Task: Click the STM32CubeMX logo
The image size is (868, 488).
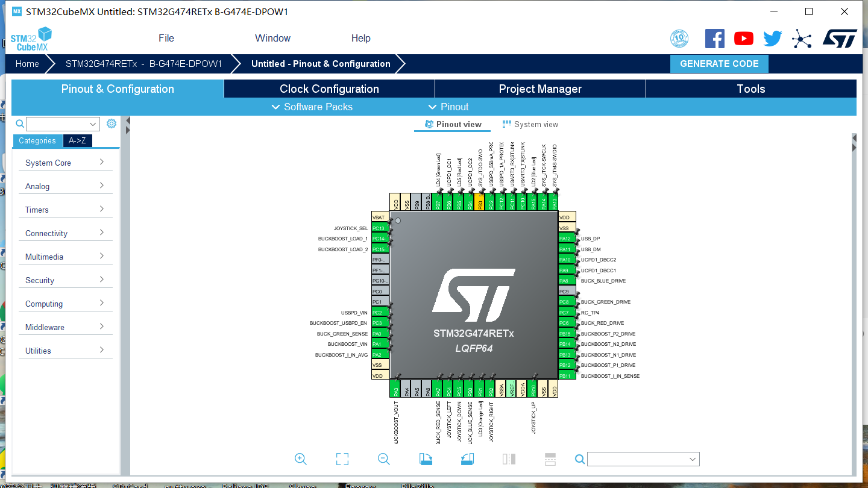Action: 31,39
